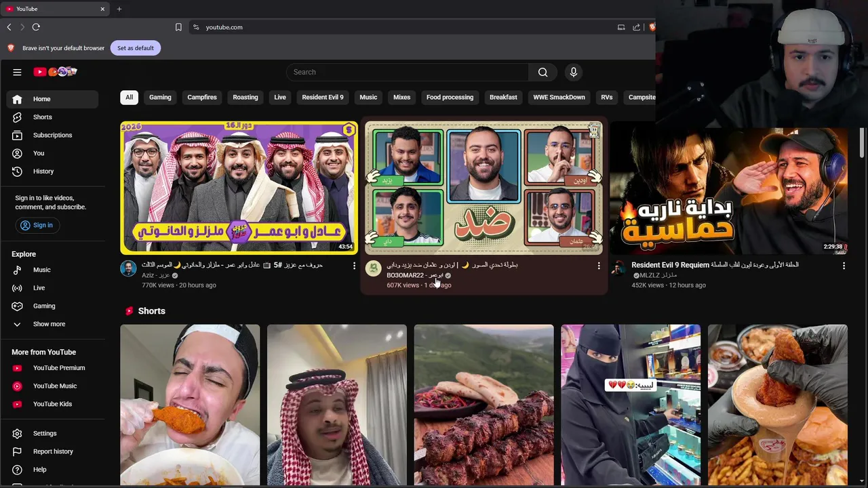
Task: Select the RVs filter chip
Action: click(x=607, y=97)
